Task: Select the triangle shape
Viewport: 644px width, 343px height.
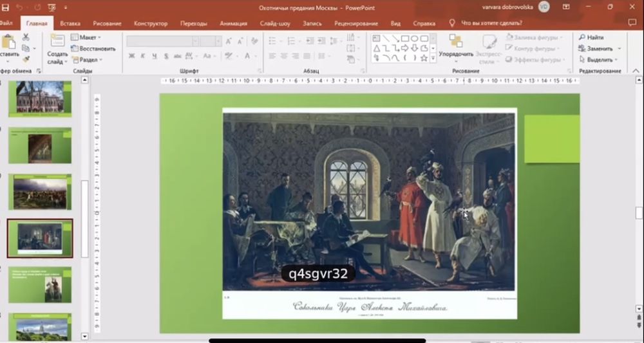Action: click(x=376, y=48)
